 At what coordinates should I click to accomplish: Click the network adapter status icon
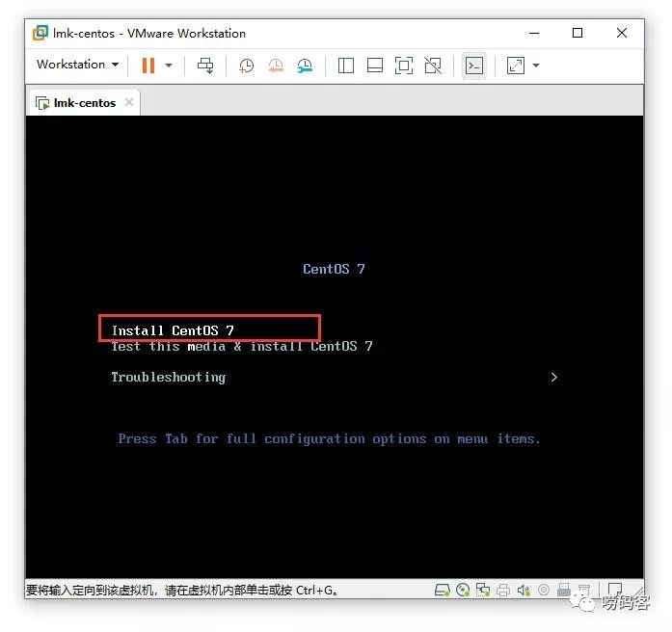[483, 590]
